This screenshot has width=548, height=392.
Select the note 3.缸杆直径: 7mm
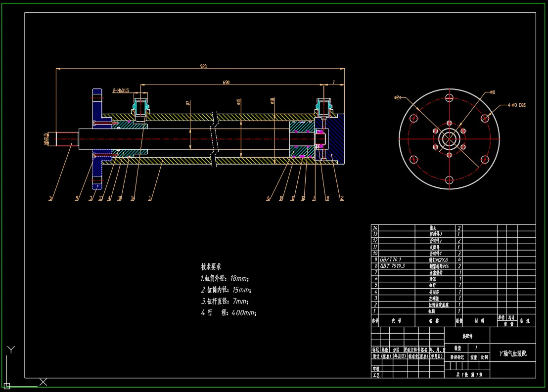(x=225, y=301)
